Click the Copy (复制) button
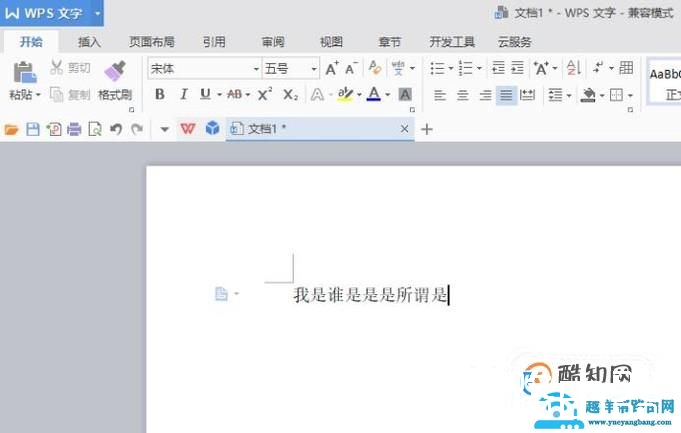681x433 pixels. coord(70,94)
